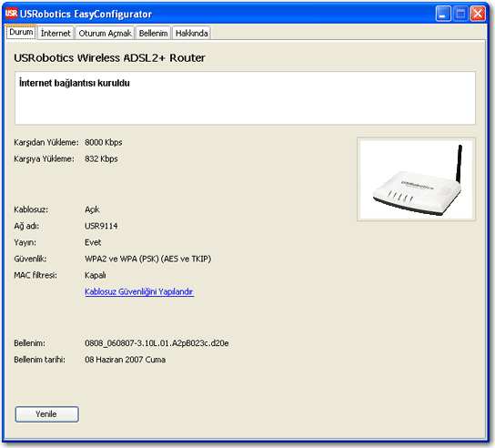Image resolution: width=495 pixels, height=448 pixels.
Task: Close the EasyConfigurator window
Action: [x=478, y=14]
